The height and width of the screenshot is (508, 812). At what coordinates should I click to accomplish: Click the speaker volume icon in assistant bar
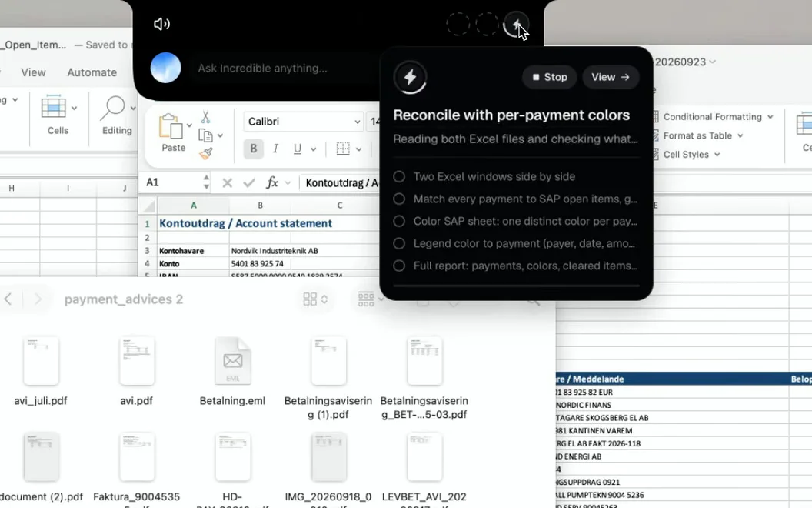click(x=161, y=24)
